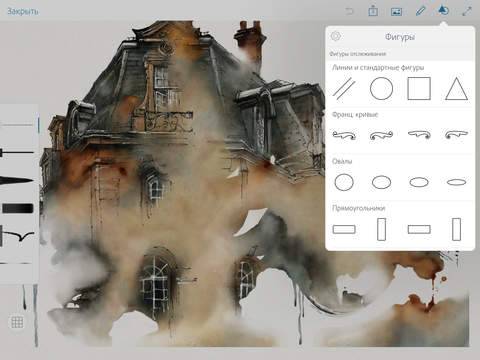Pick the roundest oval in Овалы row
480x360 pixels.
[x=344, y=182]
